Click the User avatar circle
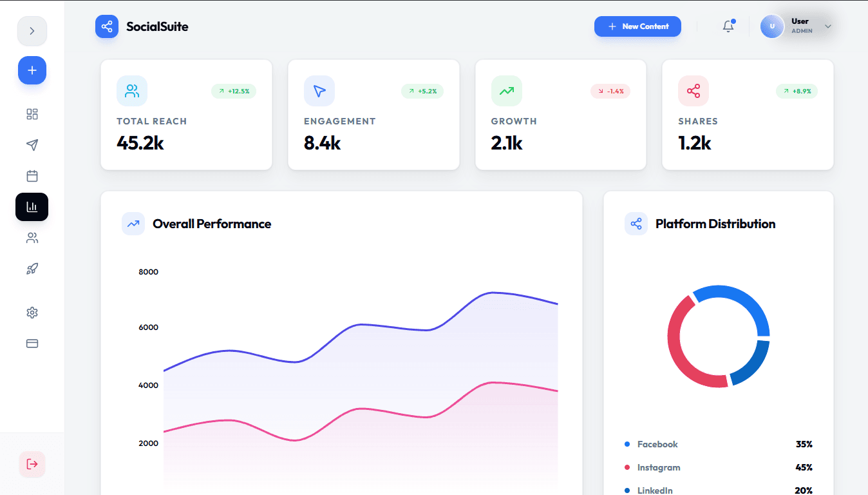 (772, 26)
